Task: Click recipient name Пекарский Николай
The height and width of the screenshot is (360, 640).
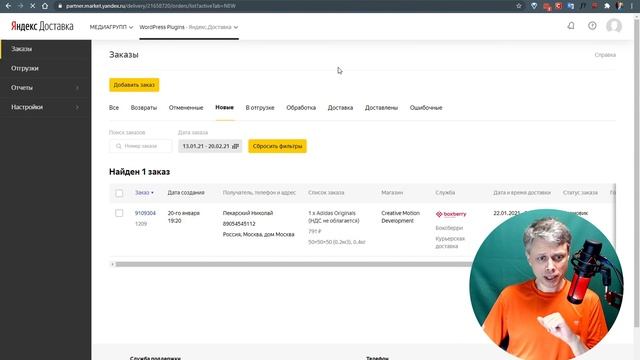Action: click(248, 213)
